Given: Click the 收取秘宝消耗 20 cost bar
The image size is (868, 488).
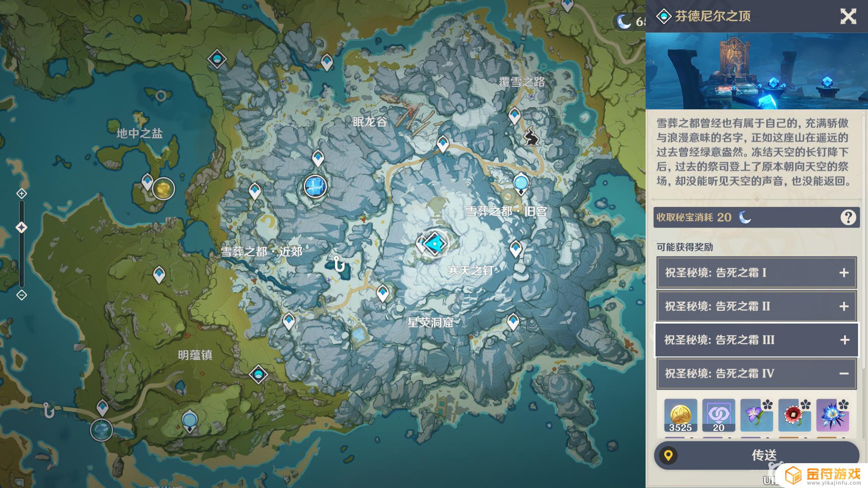Looking at the screenshot, I should coord(756,217).
